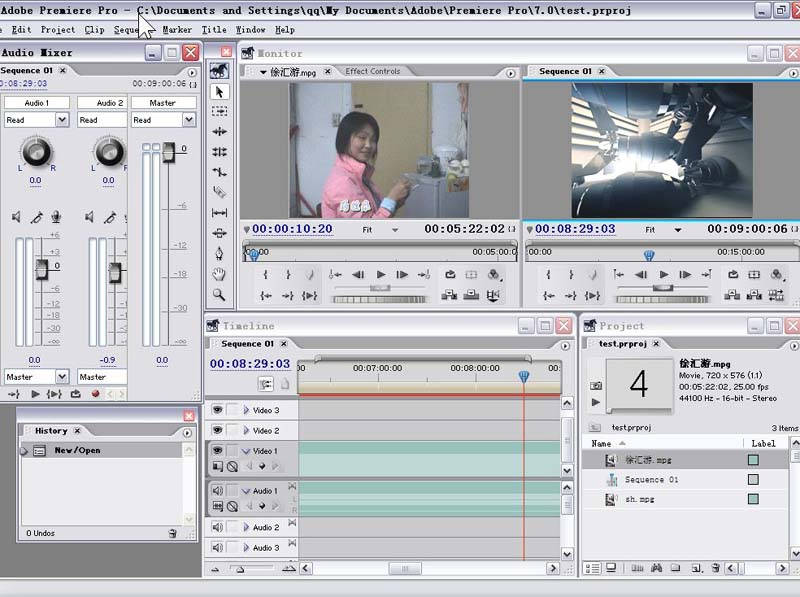The width and height of the screenshot is (800, 597).
Task: Select the Track Select tool
Action: pos(220,111)
